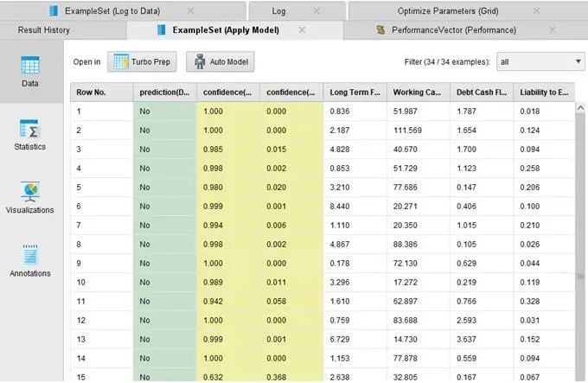Open the Visualizations pie chart icon

30,192
